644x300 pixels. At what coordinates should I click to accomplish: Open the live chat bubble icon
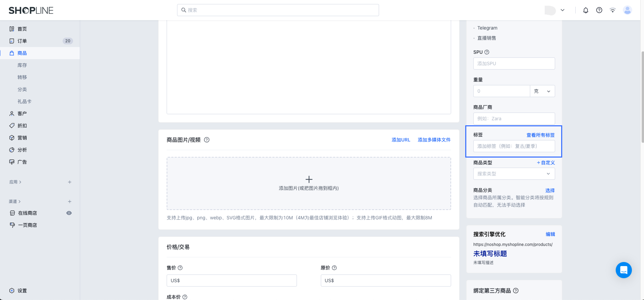[x=624, y=270]
